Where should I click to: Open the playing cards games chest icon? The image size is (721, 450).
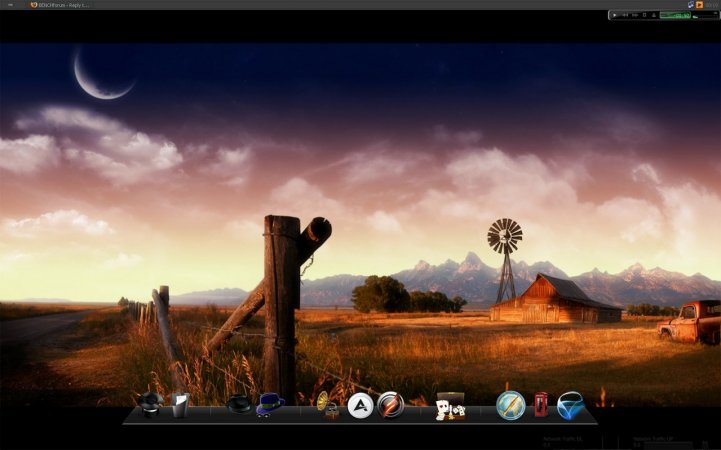[x=450, y=406]
